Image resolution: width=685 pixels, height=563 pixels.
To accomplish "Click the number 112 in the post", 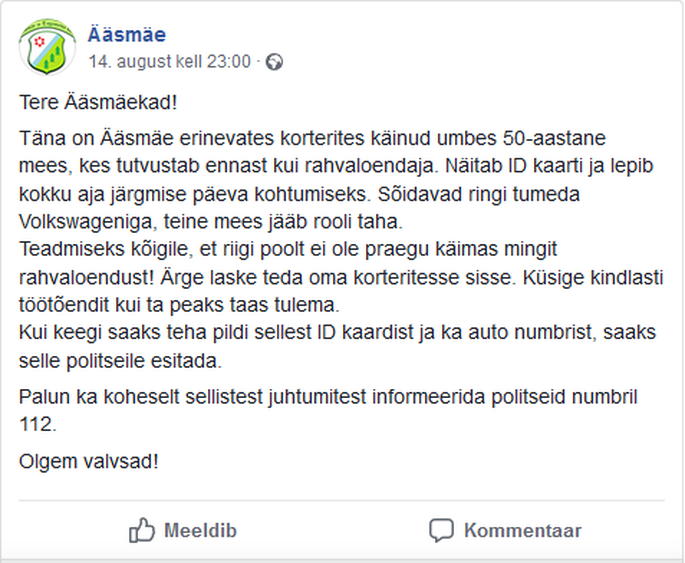I will click(x=38, y=424).
